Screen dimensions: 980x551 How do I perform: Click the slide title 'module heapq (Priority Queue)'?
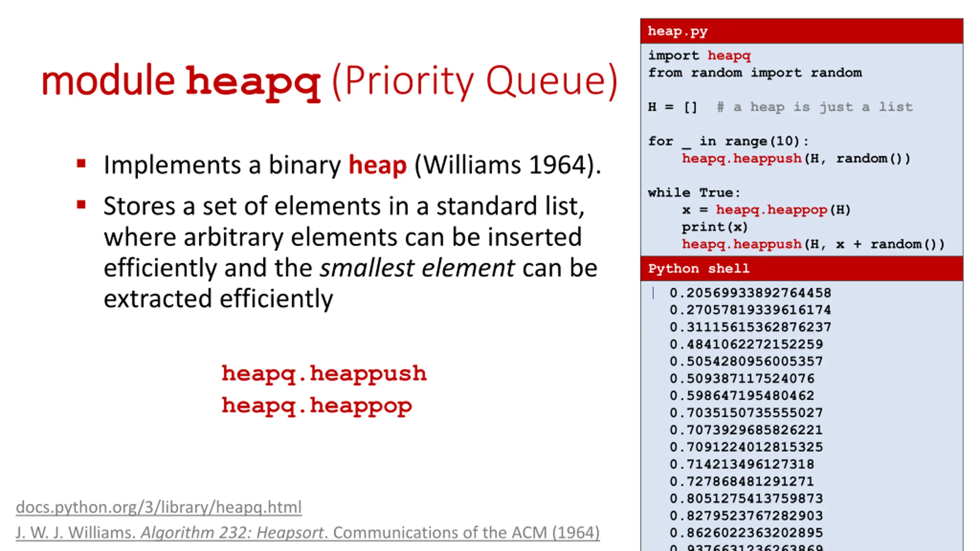(330, 82)
